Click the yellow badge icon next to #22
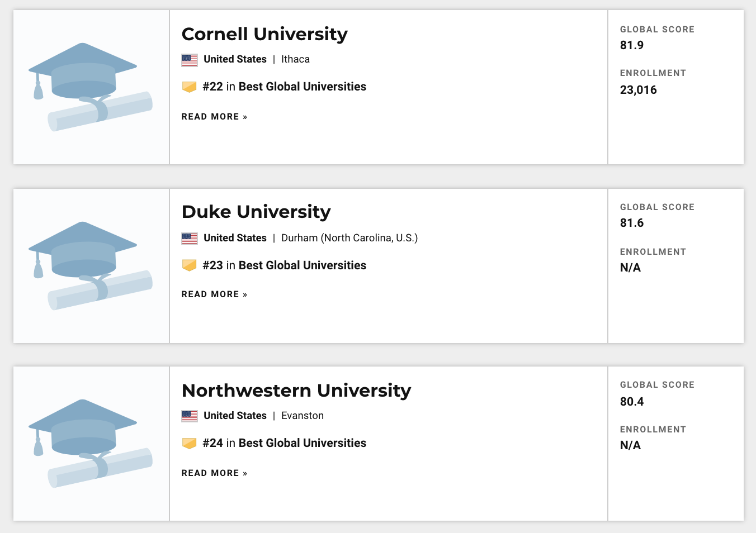The width and height of the screenshot is (756, 533). 190,87
